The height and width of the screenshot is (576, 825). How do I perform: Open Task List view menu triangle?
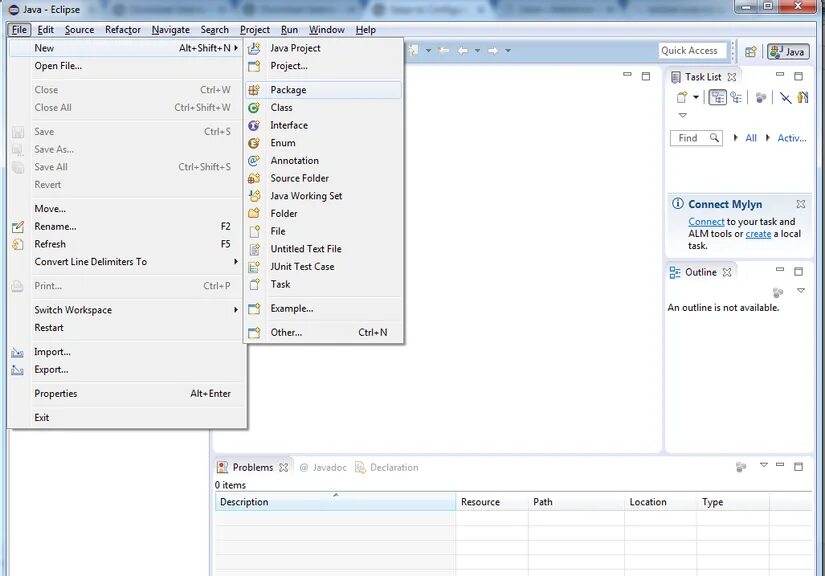tap(682, 115)
